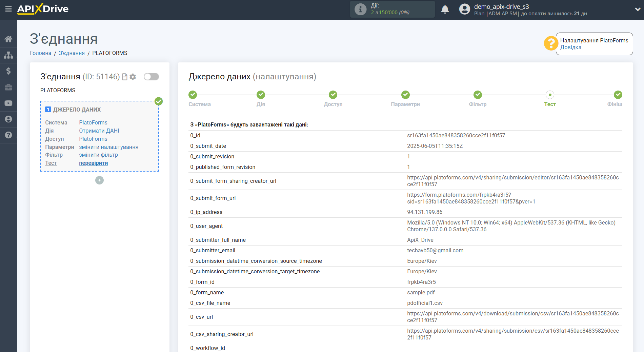Toggle the connection on/off switch

[151, 77]
